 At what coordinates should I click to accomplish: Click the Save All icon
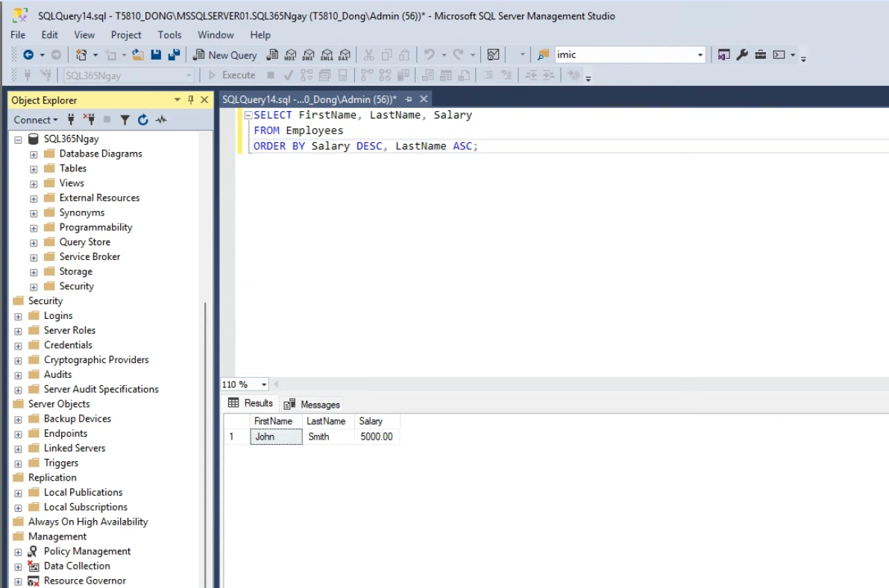[174, 55]
